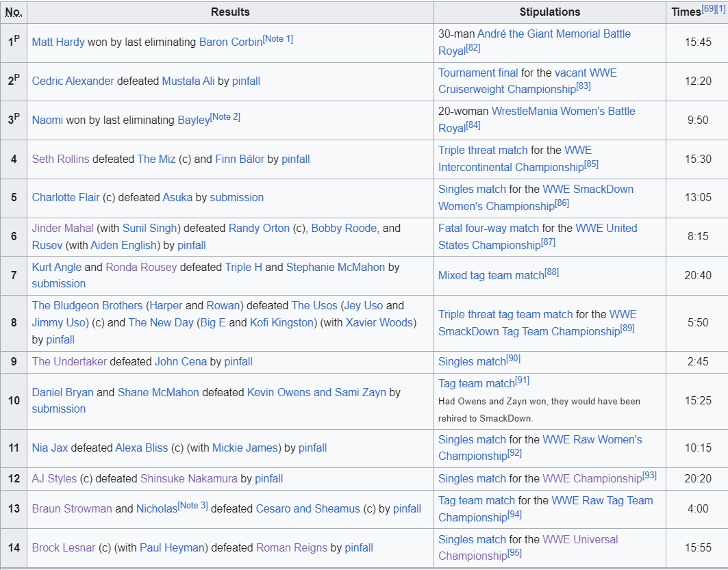Open WWE Raw Women's Championship link
The width and height of the screenshot is (728, 570).
coord(540,448)
